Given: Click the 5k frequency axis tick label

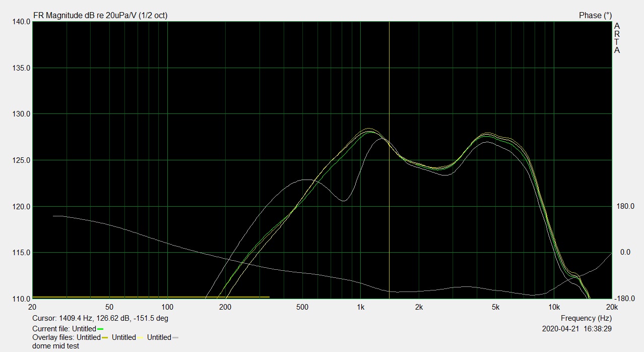Looking at the screenshot, I should (x=495, y=307).
